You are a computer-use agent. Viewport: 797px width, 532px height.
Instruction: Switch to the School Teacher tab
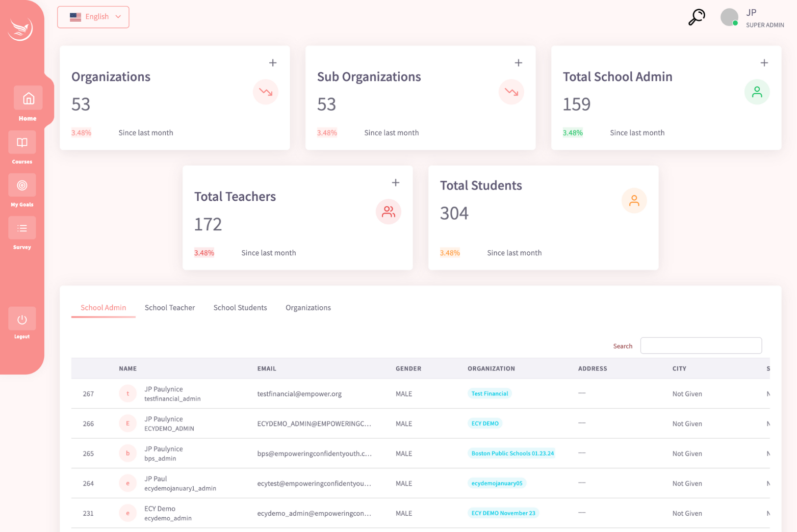170,308
